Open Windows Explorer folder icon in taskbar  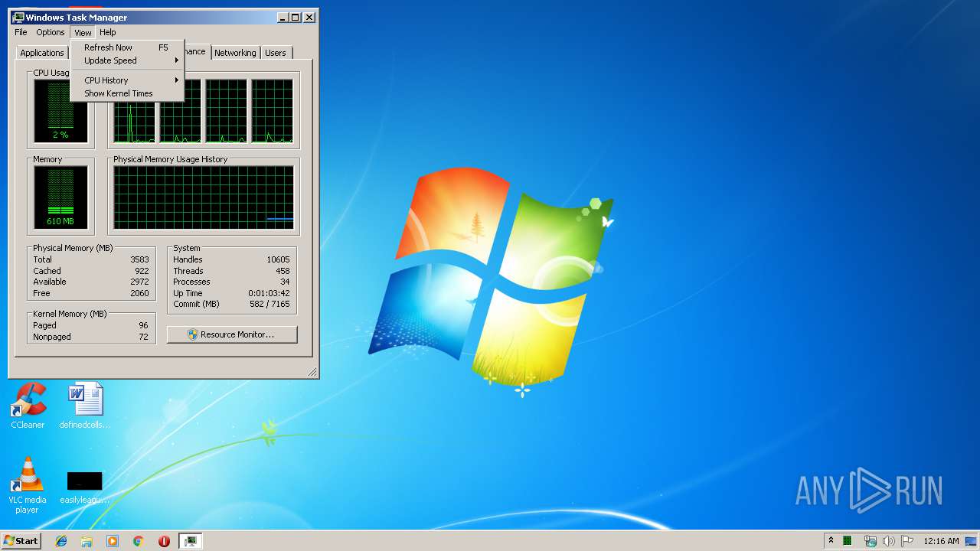click(87, 541)
